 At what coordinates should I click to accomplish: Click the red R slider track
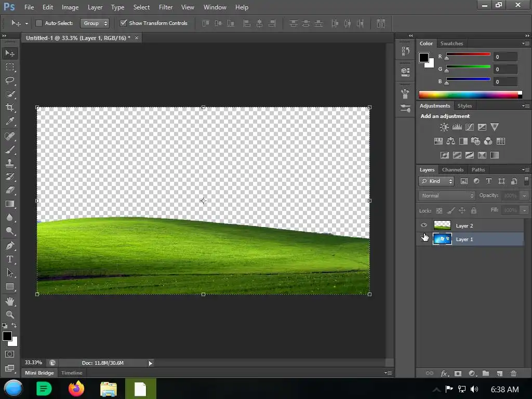pos(468,54)
